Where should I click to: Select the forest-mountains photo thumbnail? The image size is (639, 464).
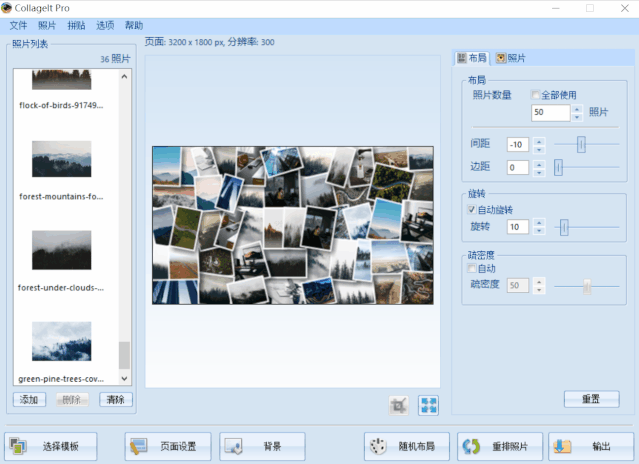[61, 160]
